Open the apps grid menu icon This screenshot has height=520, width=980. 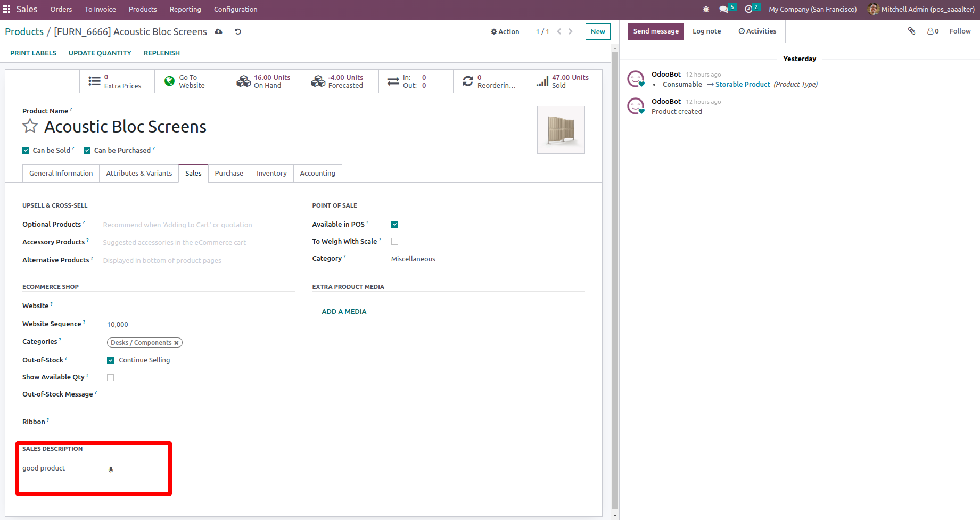point(6,9)
